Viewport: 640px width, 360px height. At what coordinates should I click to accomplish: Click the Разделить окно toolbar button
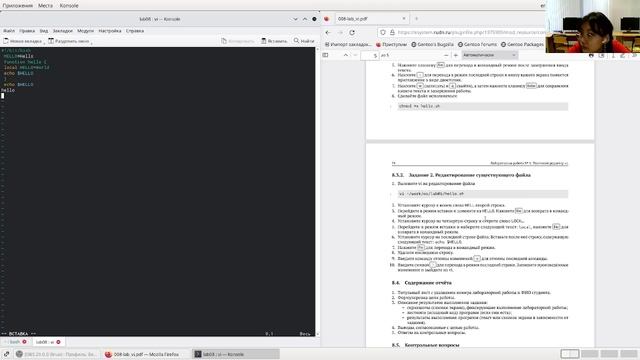[x=69, y=41]
